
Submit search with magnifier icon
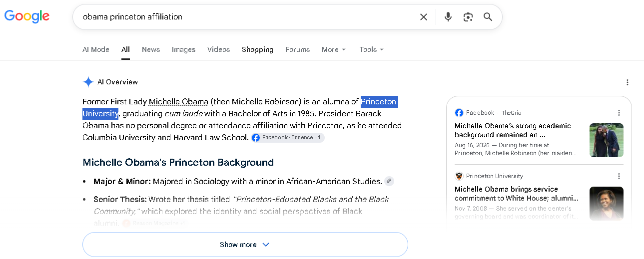tap(488, 17)
